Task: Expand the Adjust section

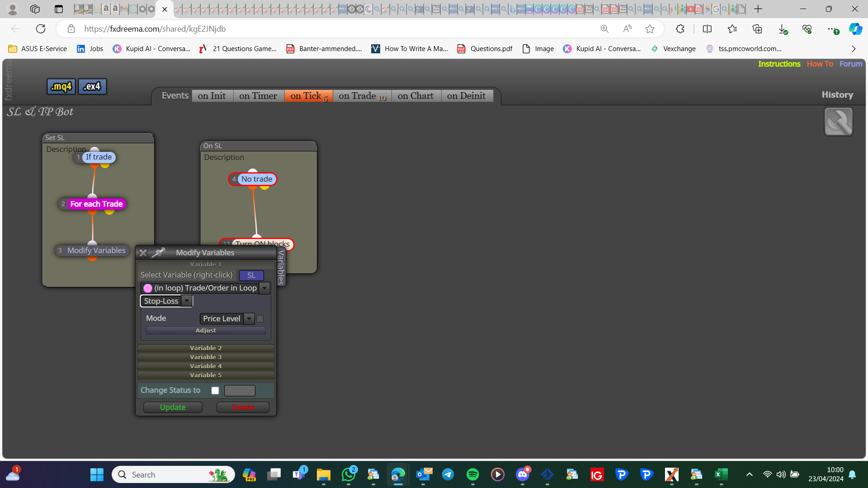Action: [x=206, y=331]
